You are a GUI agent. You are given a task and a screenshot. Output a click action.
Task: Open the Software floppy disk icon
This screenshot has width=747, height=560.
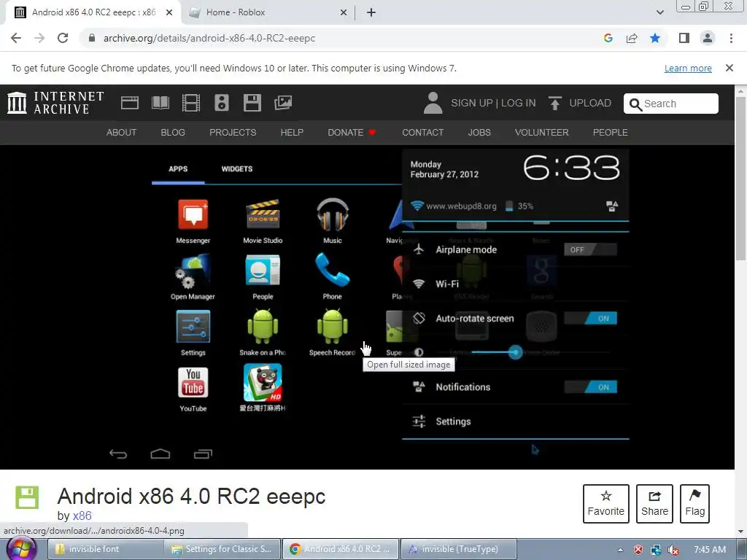(x=252, y=103)
